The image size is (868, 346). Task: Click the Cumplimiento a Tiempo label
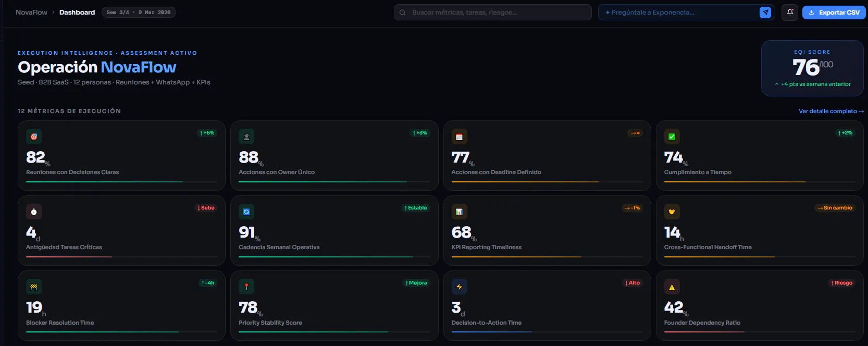(698, 172)
